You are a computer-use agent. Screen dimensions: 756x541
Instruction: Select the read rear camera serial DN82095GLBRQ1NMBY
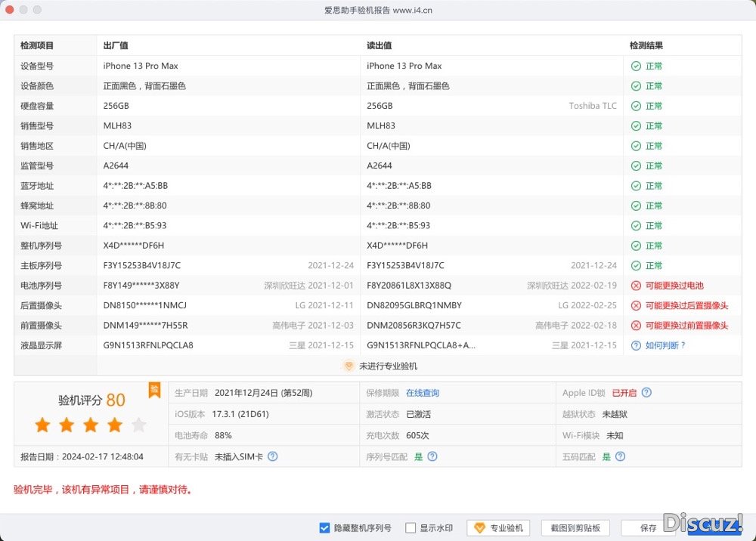(414, 305)
